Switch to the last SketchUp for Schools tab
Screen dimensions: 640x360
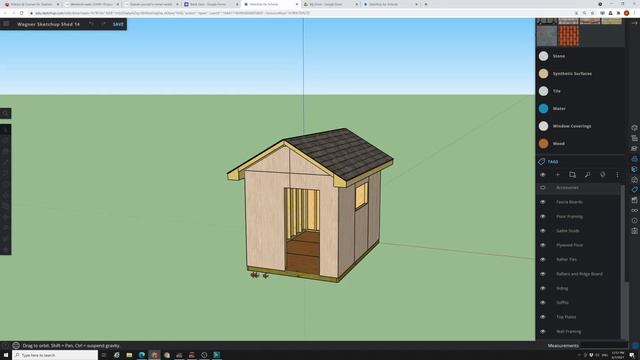pyautogui.click(x=390, y=4)
